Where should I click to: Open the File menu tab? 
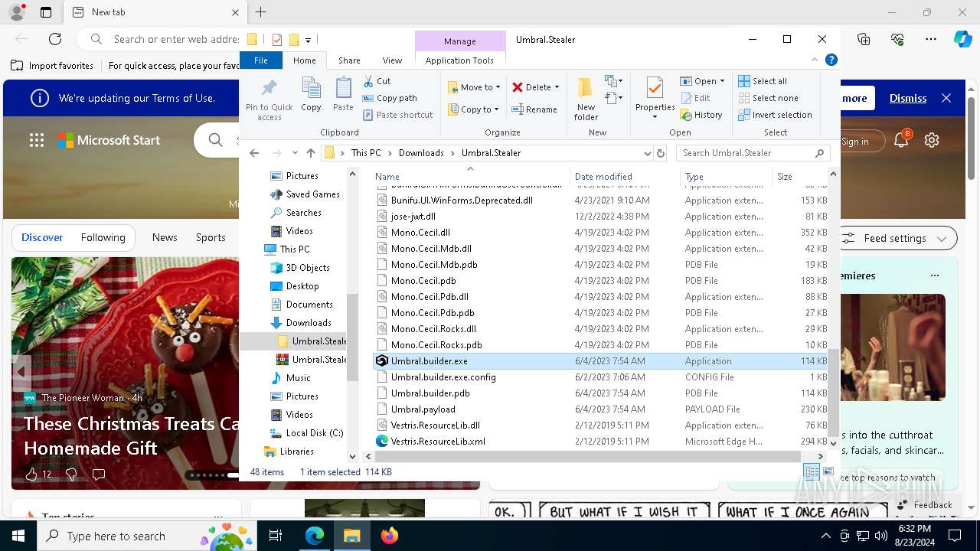261,60
